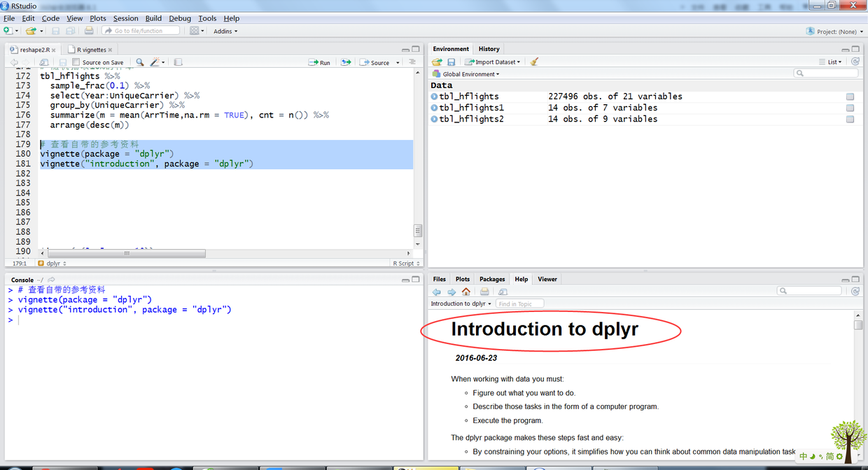Click the compile report notebook icon
Image resolution: width=868 pixels, height=470 pixels.
[178, 62]
